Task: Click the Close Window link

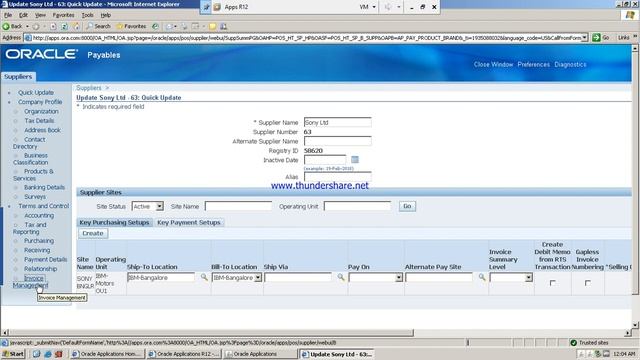Action: click(493, 64)
